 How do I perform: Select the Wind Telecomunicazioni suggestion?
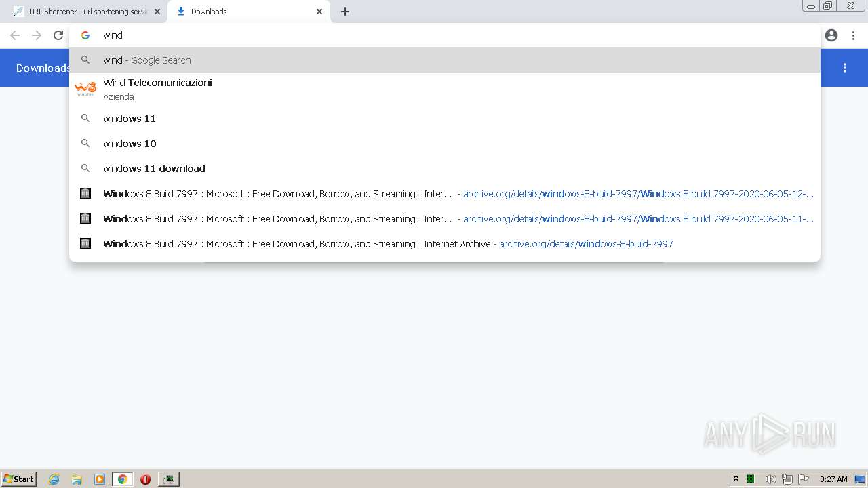tap(444, 89)
